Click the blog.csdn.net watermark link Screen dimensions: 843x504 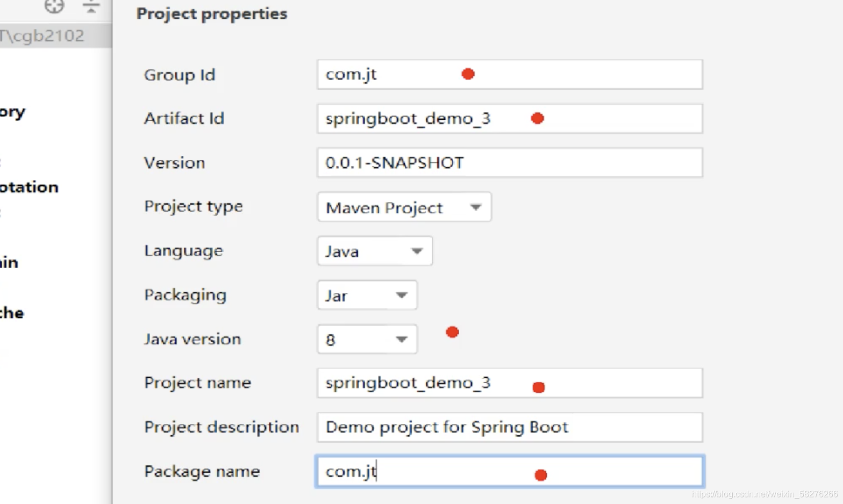[764, 494]
